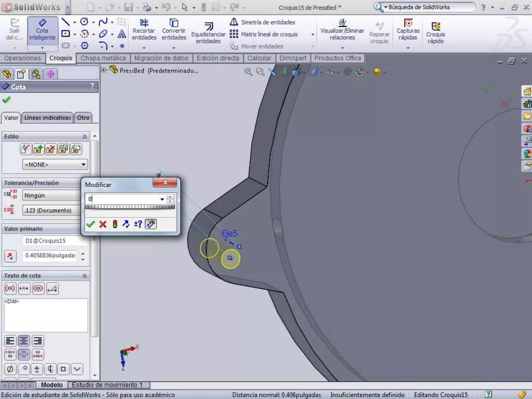Open Visualizar/Eliminar relaciones tool
This screenshot has width=532, height=399.
[x=342, y=30]
